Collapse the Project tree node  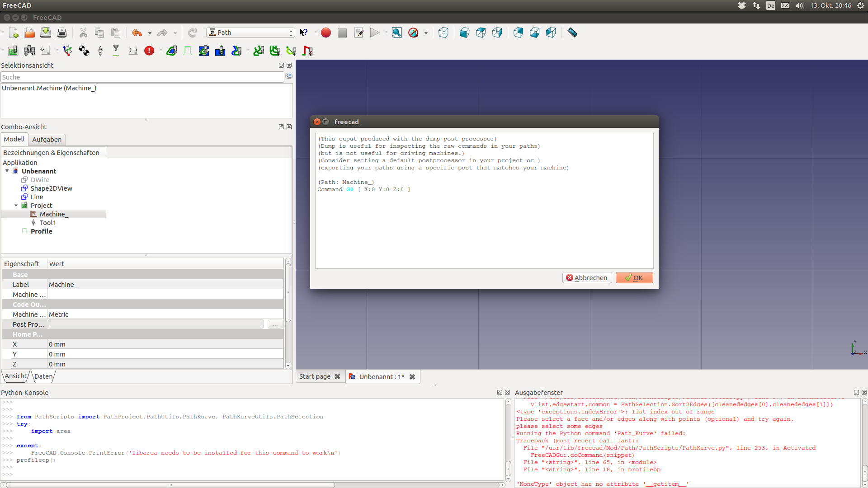pyautogui.click(x=16, y=206)
